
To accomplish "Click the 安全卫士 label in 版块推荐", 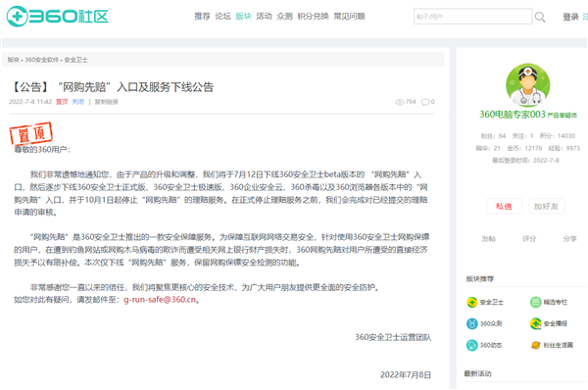I will point(492,302).
